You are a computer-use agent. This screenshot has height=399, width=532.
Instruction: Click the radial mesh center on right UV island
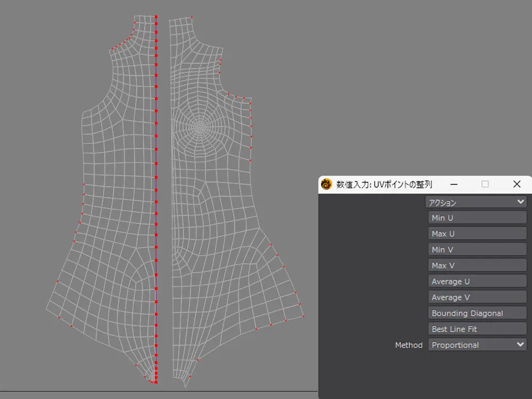[x=199, y=127]
